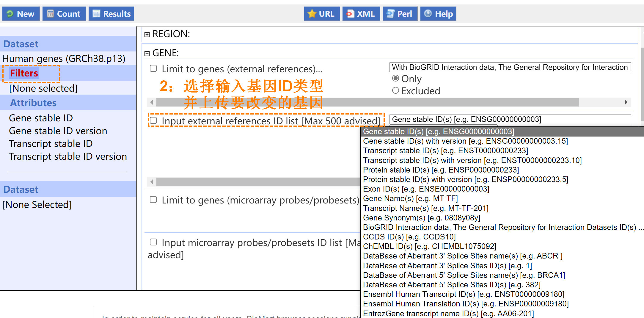Viewport: 644px width, 318px height.
Task: Select Aberrant 5' Splice Sites name(s) option
Action: pyautogui.click(x=502, y=275)
